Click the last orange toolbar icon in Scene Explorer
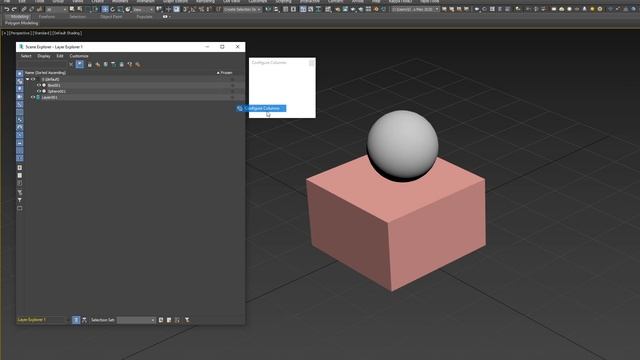The image size is (640, 360). coord(138,64)
